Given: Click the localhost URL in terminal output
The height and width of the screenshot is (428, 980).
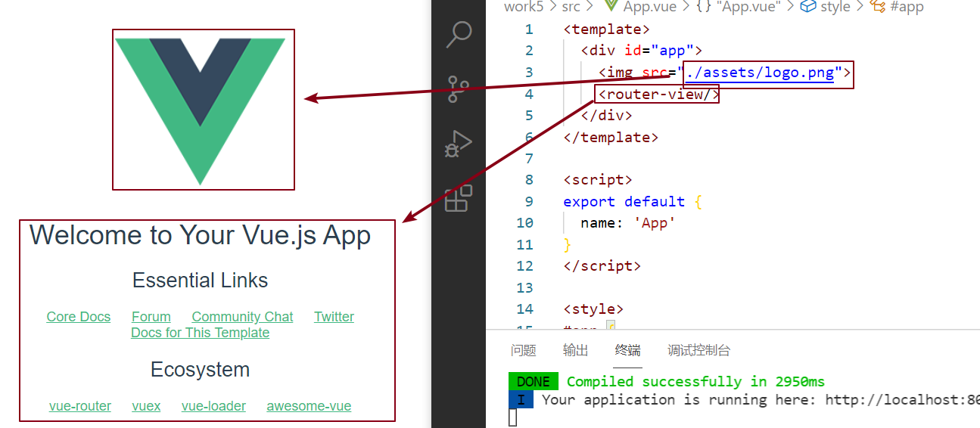Looking at the screenshot, I should tap(902, 400).
